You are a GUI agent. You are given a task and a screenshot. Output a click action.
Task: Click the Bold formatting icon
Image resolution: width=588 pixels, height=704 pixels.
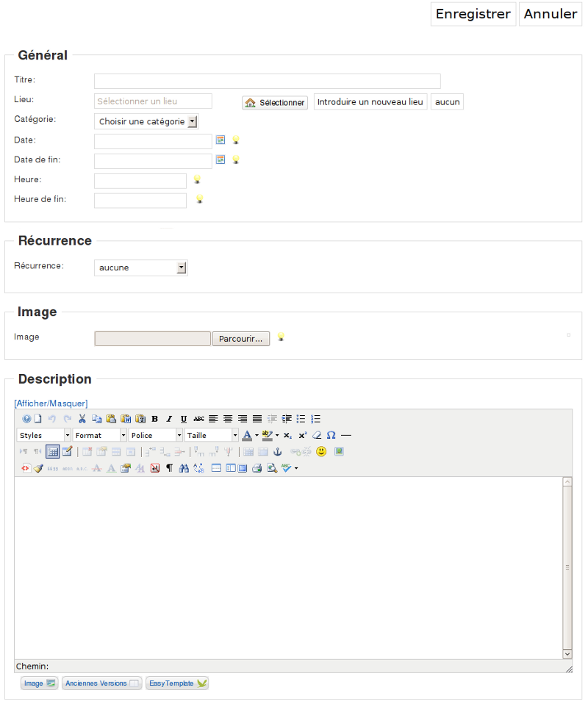pyautogui.click(x=155, y=419)
